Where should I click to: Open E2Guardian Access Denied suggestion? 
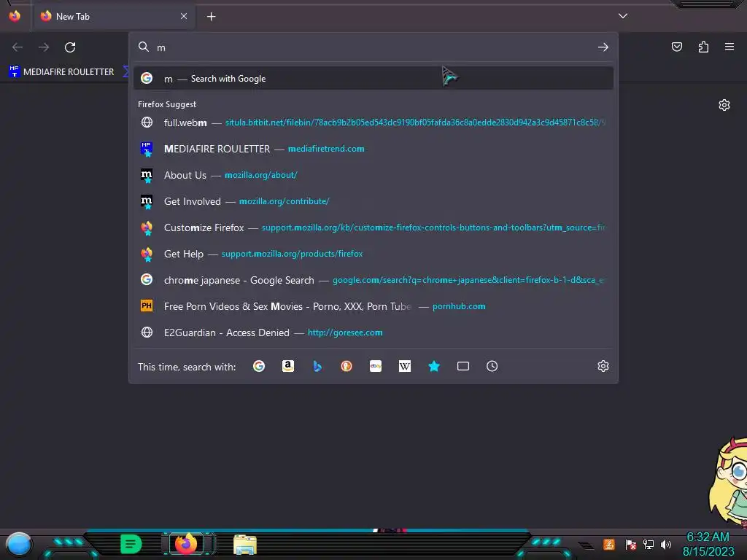click(373, 332)
